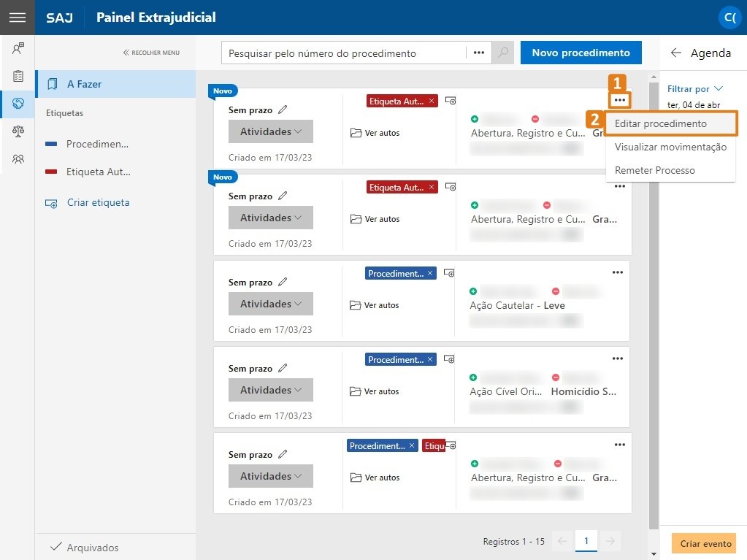The width and height of the screenshot is (747, 560).
Task: Edit deadline pencil on Ação Cível card
Action: tap(283, 368)
